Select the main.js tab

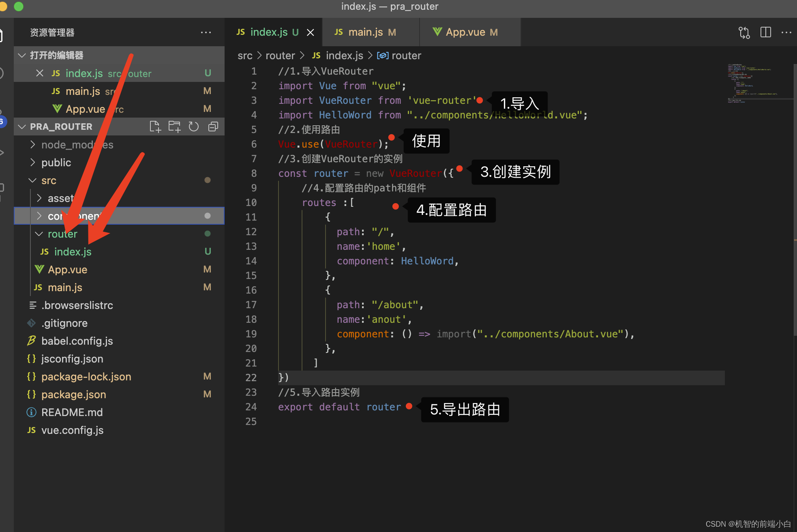pos(364,32)
